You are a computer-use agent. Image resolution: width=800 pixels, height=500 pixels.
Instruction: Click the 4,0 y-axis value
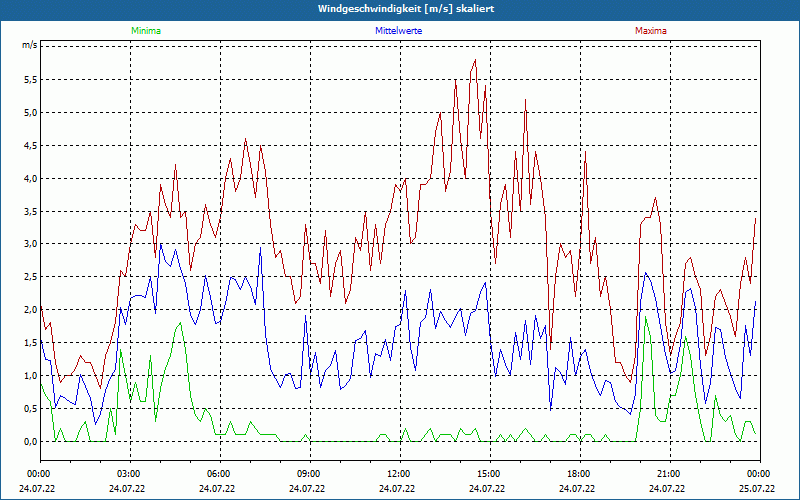point(31,179)
